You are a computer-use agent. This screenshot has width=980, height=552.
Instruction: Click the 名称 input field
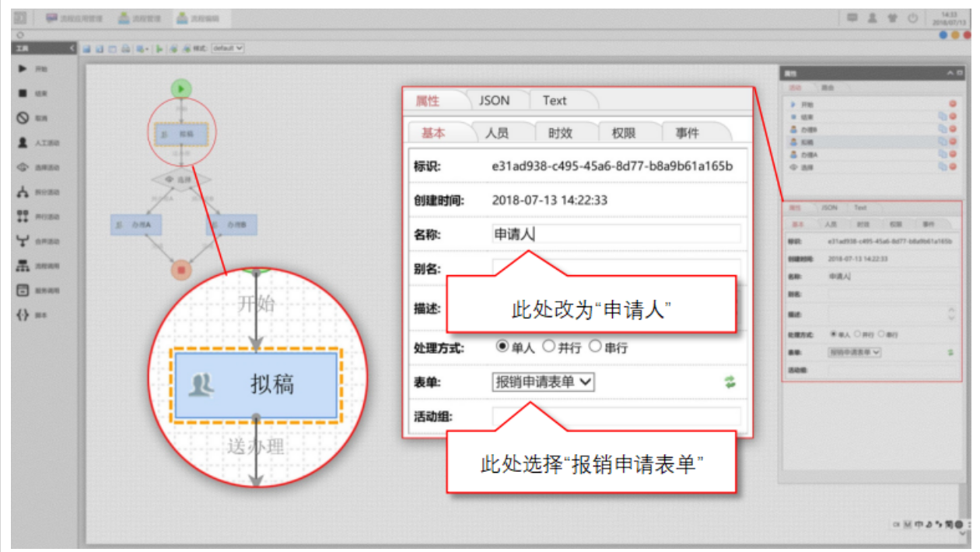pos(616,234)
